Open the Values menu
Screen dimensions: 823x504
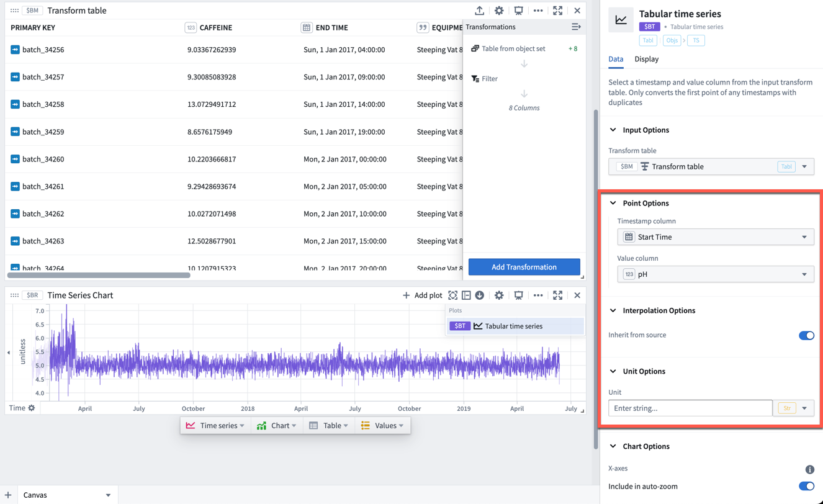point(382,425)
